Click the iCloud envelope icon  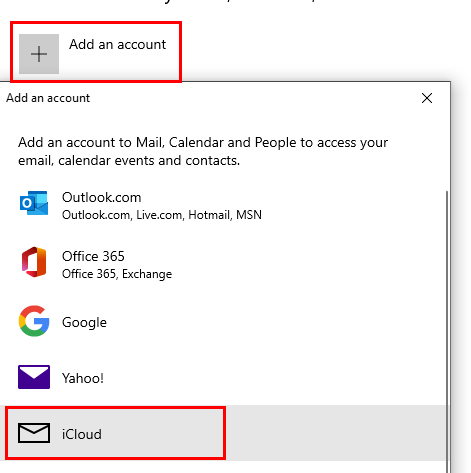pos(34,433)
